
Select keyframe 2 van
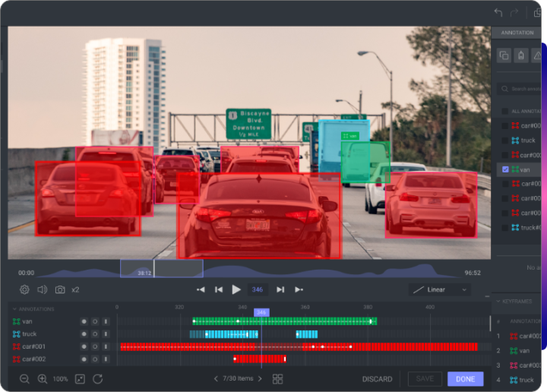(519, 351)
